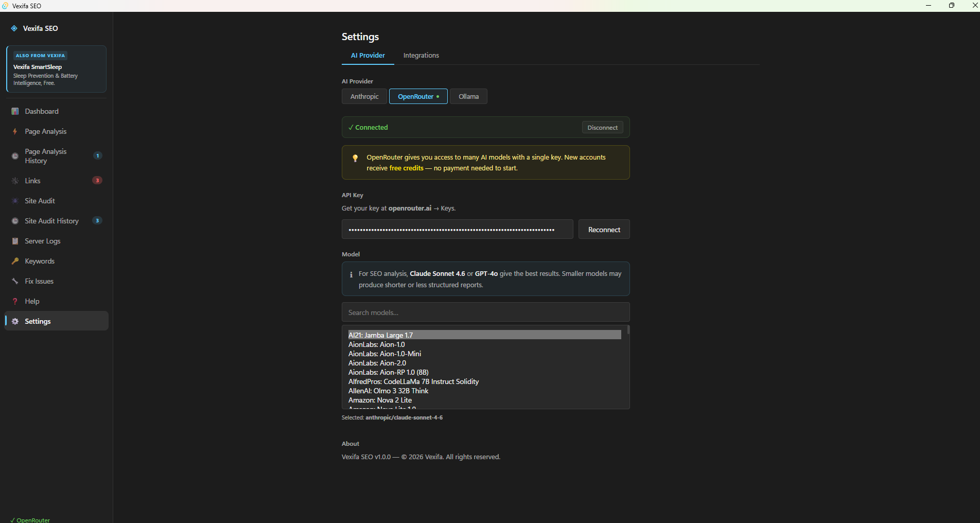
Task: Click the Page Analysis History badge showing 1
Action: (98, 155)
